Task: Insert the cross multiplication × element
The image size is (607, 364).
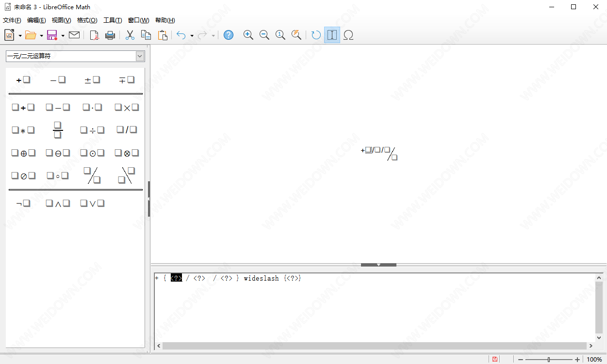Action: pyautogui.click(x=127, y=108)
